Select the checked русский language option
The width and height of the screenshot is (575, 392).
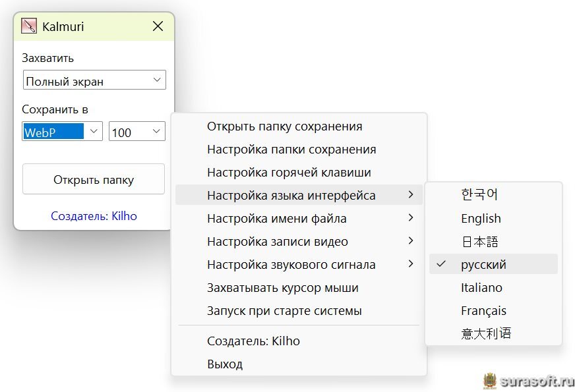point(483,264)
